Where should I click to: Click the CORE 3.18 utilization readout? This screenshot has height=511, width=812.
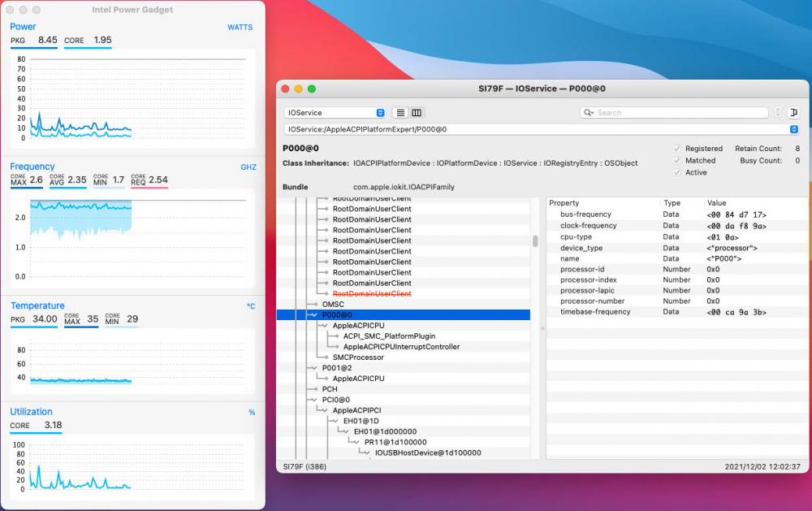(36, 426)
